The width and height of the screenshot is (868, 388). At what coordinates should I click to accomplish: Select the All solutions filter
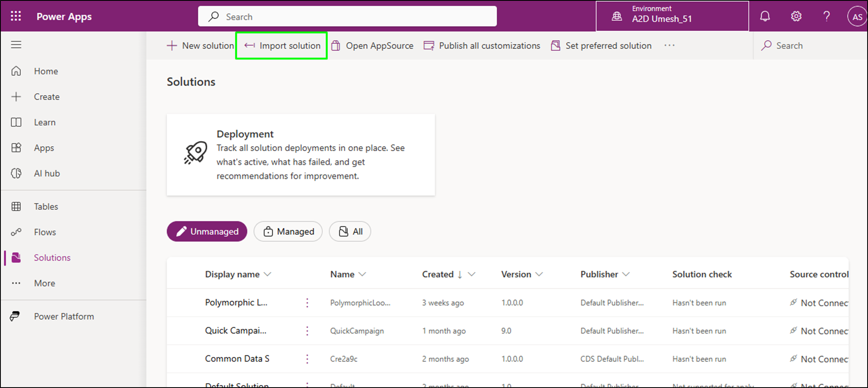click(350, 231)
